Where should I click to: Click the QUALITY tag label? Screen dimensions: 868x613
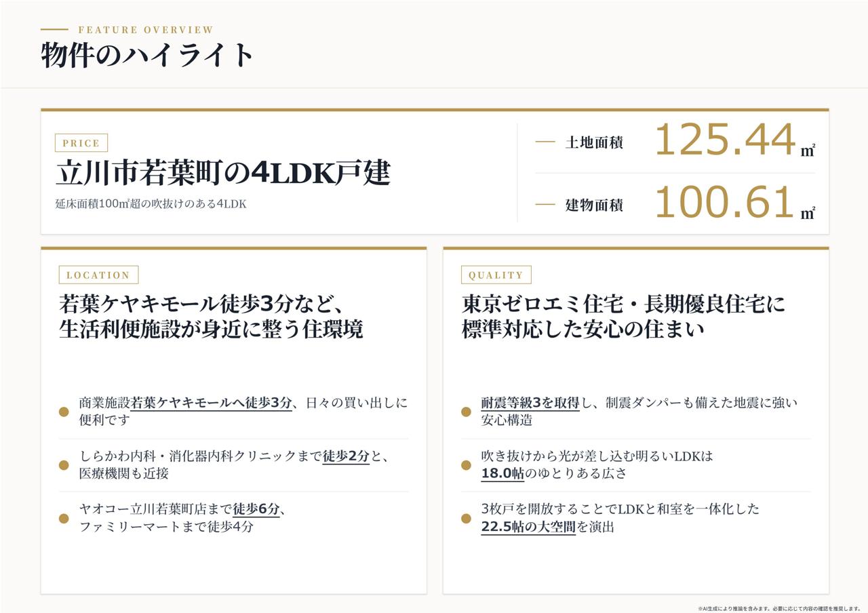click(x=496, y=275)
